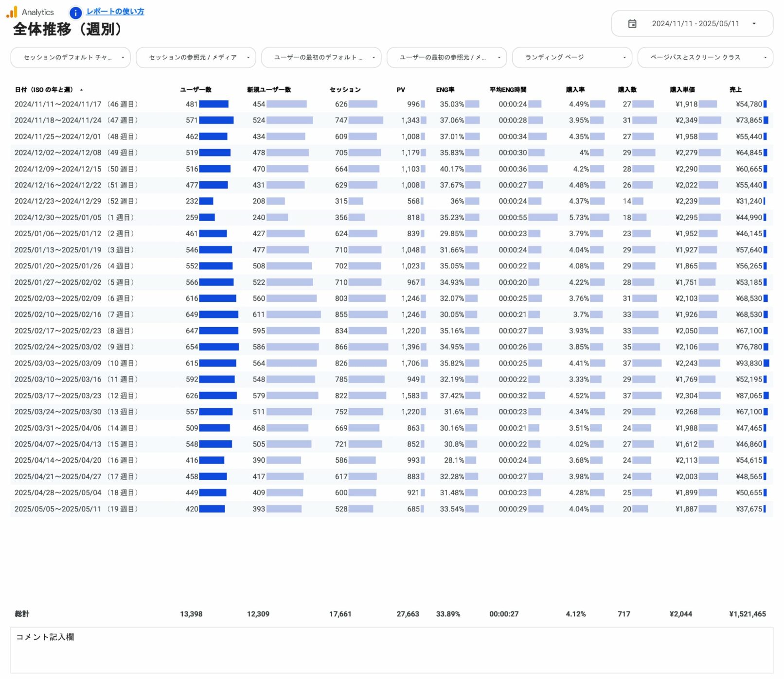Image resolution: width=784 pixels, height=679 pixels.
Task: Sort by the ユーザー数 column header
Action: point(196,90)
